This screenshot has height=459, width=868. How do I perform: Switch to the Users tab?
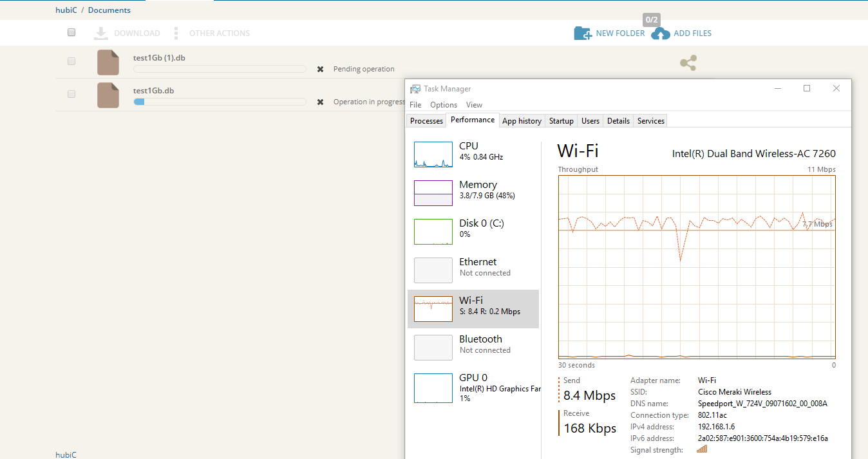[590, 121]
